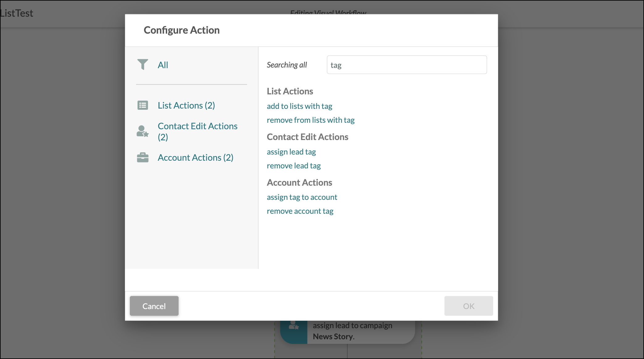Open the List Actions (2) category
Image resolution: width=644 pixels, height=359 pixels.
click(186, 105)
